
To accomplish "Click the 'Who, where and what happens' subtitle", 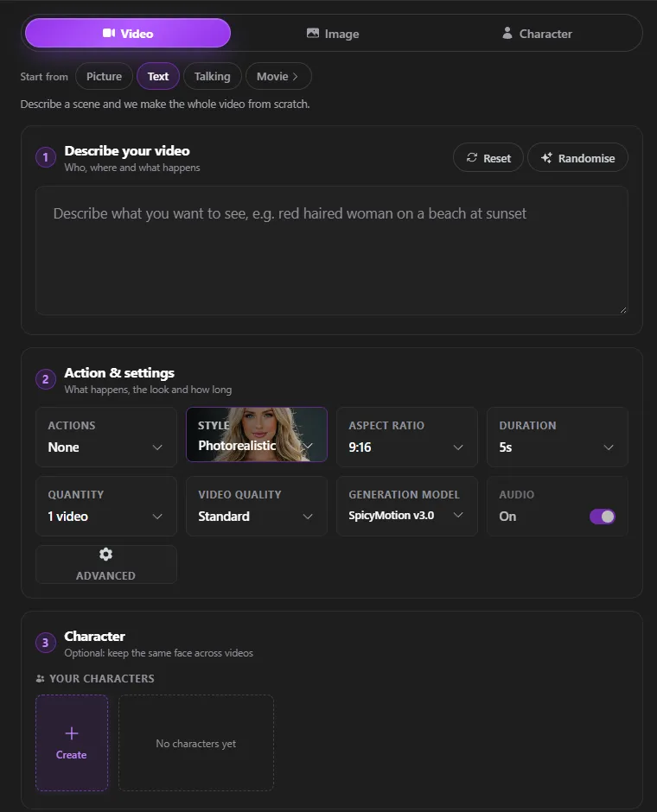I will [x=132, y=168].
